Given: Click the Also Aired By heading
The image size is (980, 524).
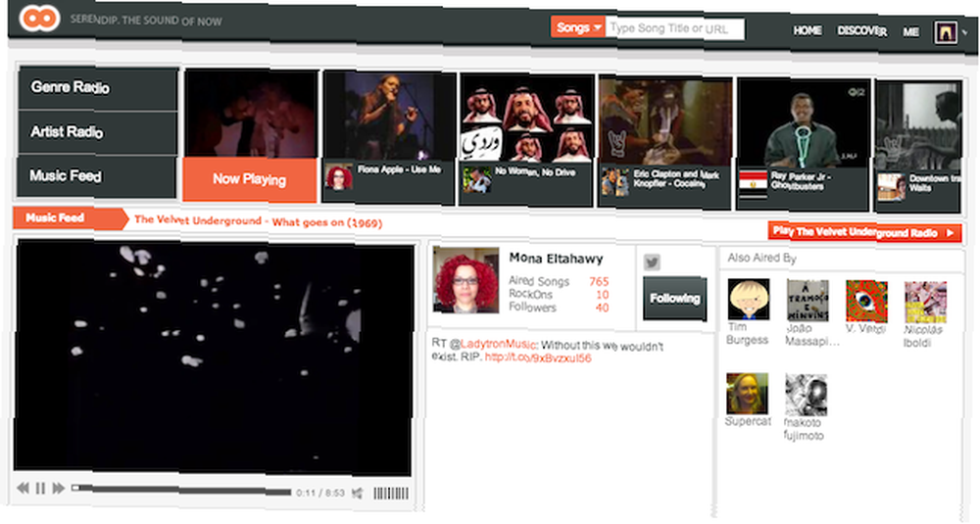Looking at the screenshot, I should tap(761, 258).
